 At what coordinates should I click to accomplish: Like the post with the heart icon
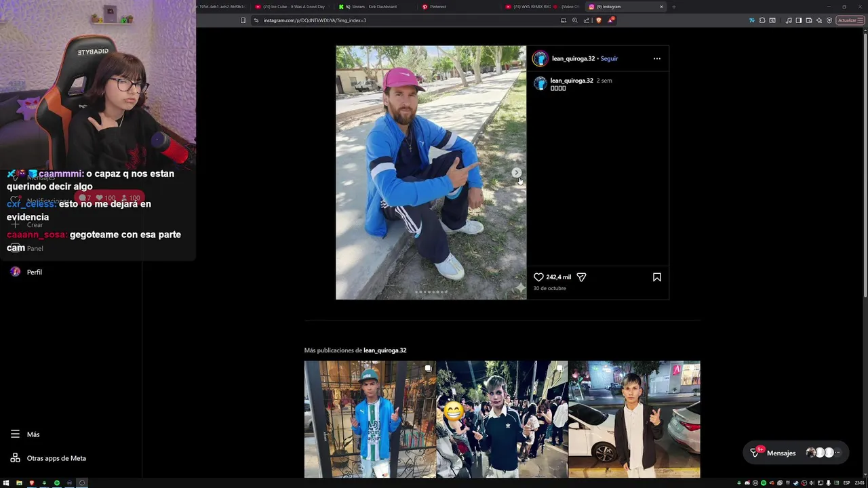[538, 277]
